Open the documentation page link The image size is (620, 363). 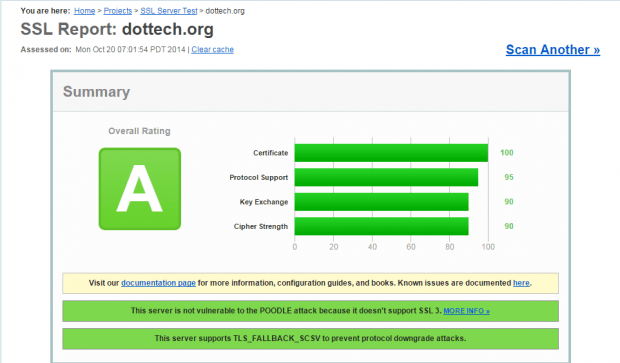coord(158,283)
